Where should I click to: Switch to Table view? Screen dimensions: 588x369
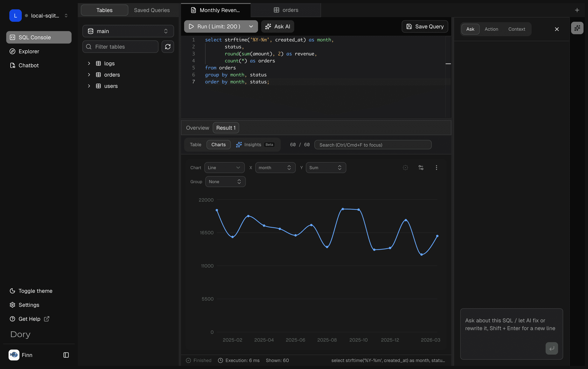[195, 144]
